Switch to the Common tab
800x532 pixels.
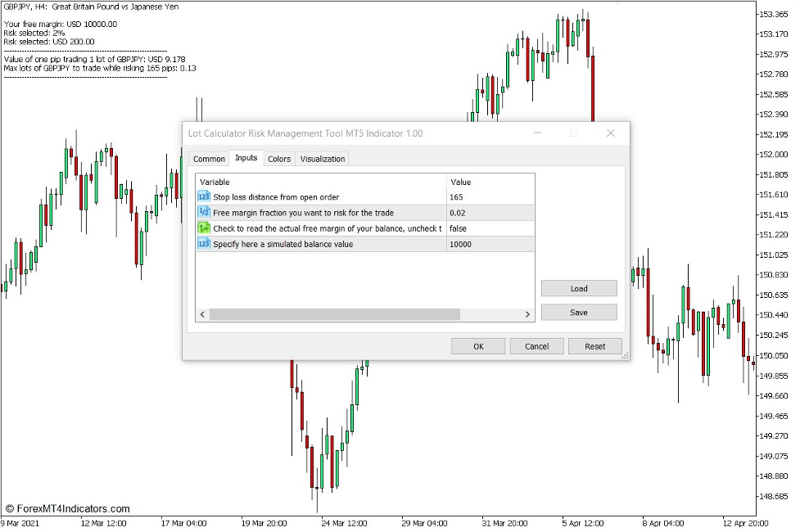pos(208,159)
